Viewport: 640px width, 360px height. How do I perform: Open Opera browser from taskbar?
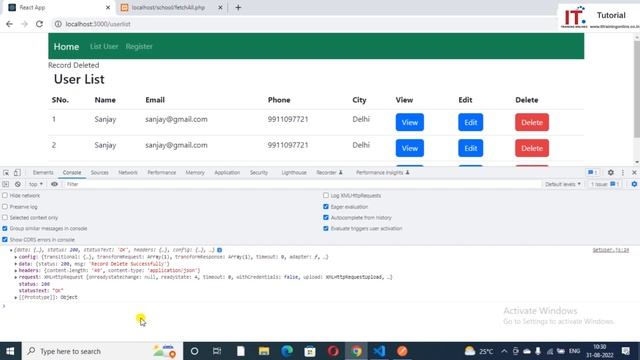[333, 351]
